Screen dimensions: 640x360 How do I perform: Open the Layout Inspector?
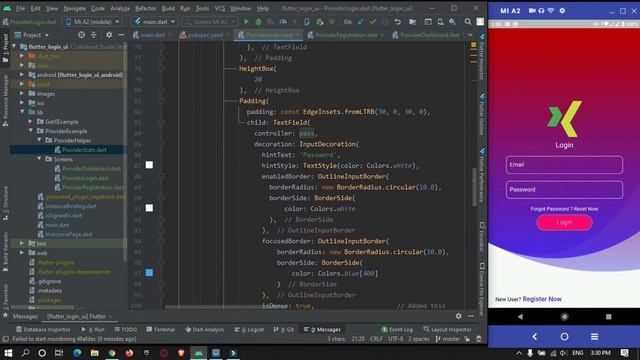tap(447, 329)
